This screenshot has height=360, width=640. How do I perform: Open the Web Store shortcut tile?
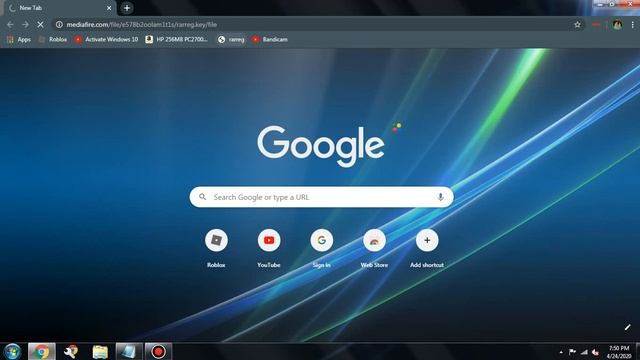(374, 249)
